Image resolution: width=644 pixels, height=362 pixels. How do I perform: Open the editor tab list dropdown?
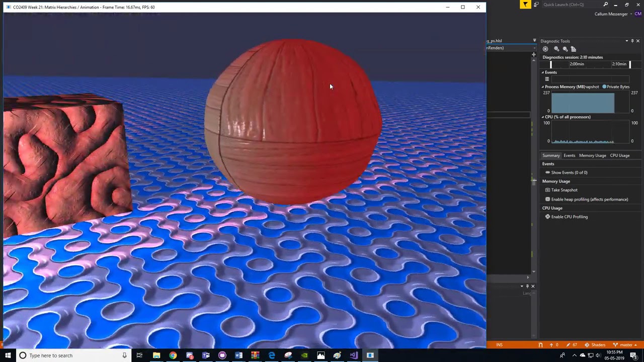(534, 41)
